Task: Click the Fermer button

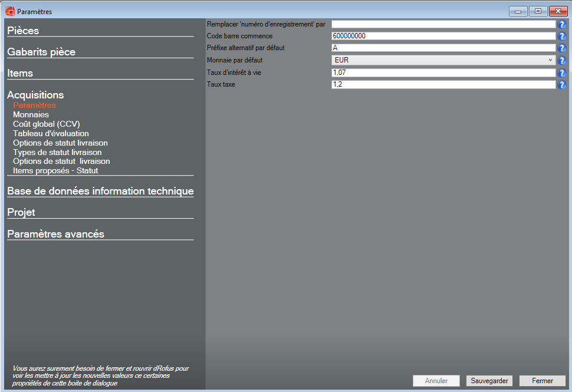Action: 542,381
